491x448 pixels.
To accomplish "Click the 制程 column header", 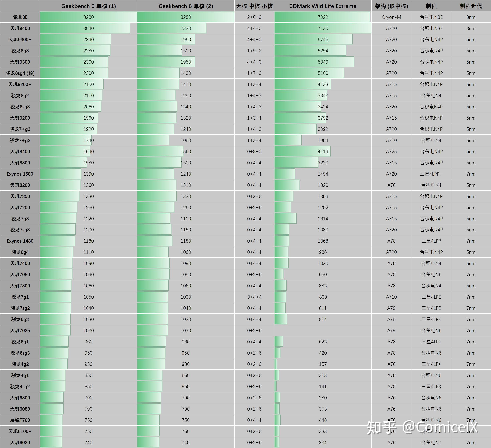I will point(431,6).
